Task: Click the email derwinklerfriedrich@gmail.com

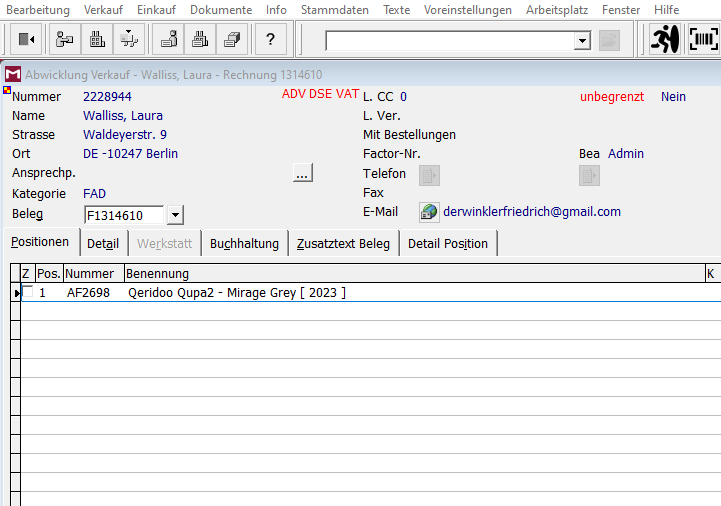Action: 532,212
